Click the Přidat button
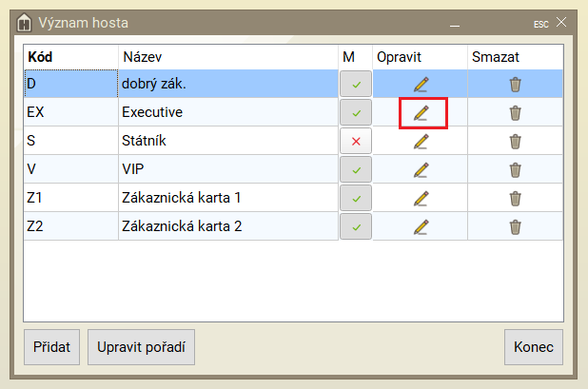588x389 pixels. pyautogui.click(x=51, y=348)
